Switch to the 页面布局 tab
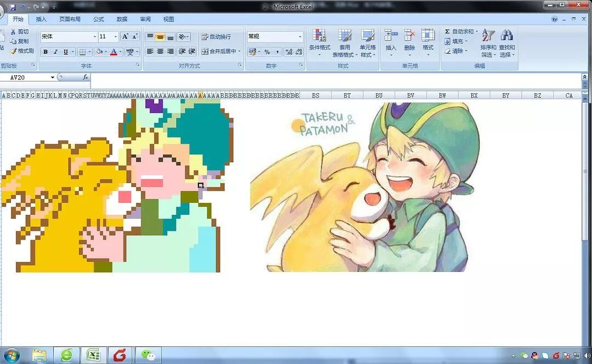592x364 pixels. [70, 19]
